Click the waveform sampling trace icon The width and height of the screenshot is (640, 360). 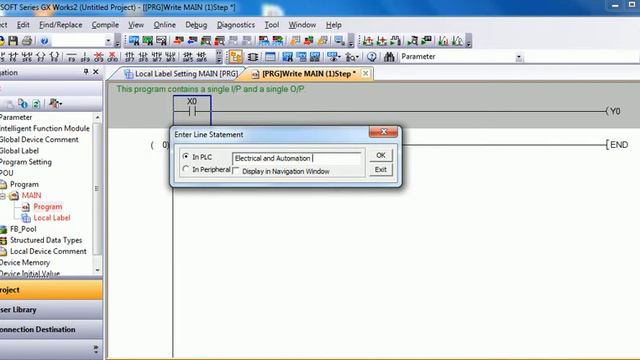tap(395, 40)
